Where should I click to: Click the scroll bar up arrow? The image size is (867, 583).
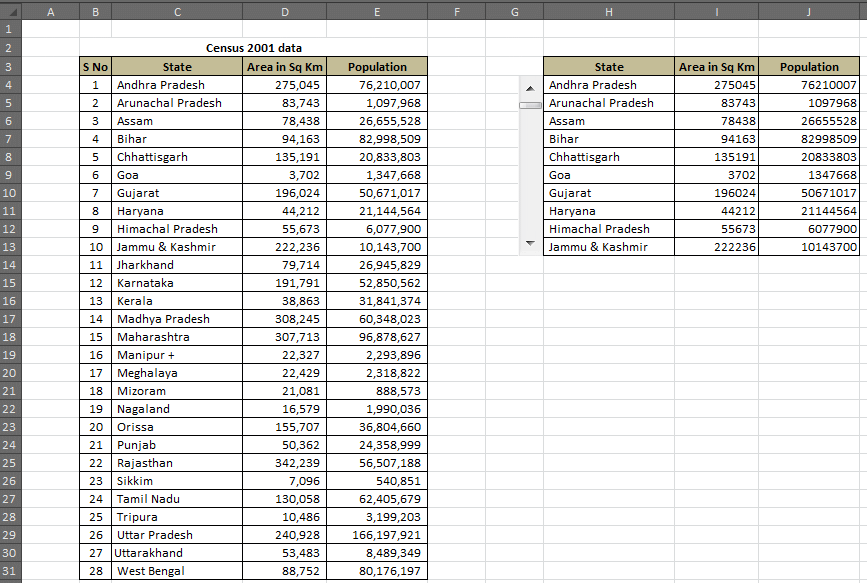pos(530,89)
